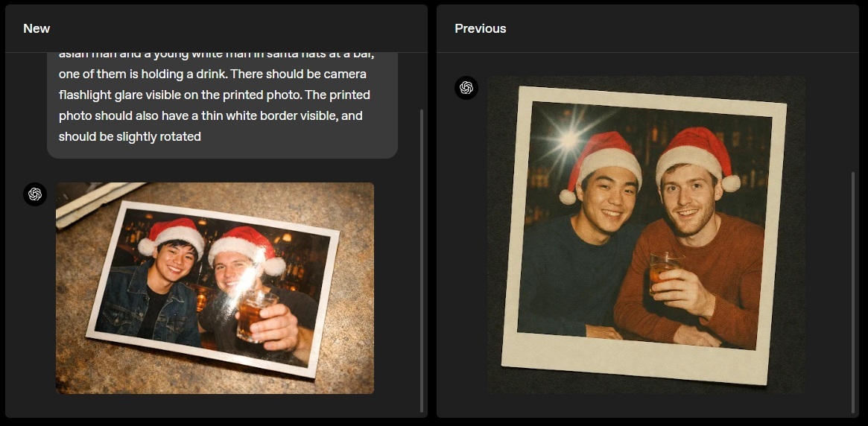Click the ChatGPT logo beside the Previous image
The image size is (868, 426).
point(466,88)
